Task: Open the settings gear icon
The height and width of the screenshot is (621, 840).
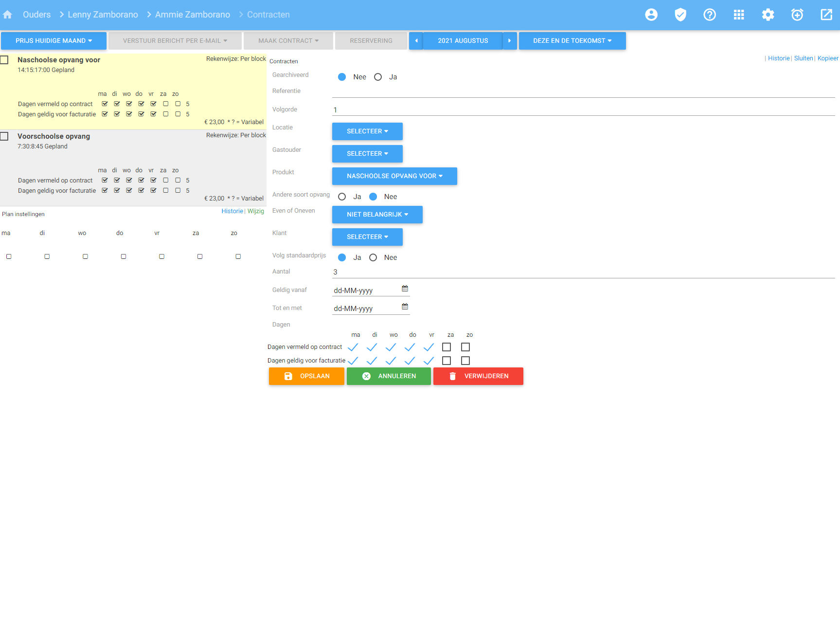Action: click(768, 15)
